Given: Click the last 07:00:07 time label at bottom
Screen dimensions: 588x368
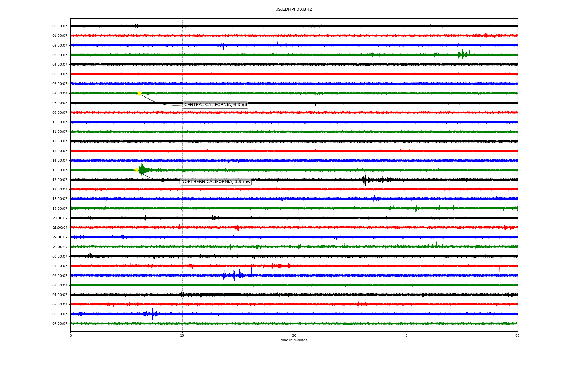Looking at the screenshot, I should pos(60,324).
